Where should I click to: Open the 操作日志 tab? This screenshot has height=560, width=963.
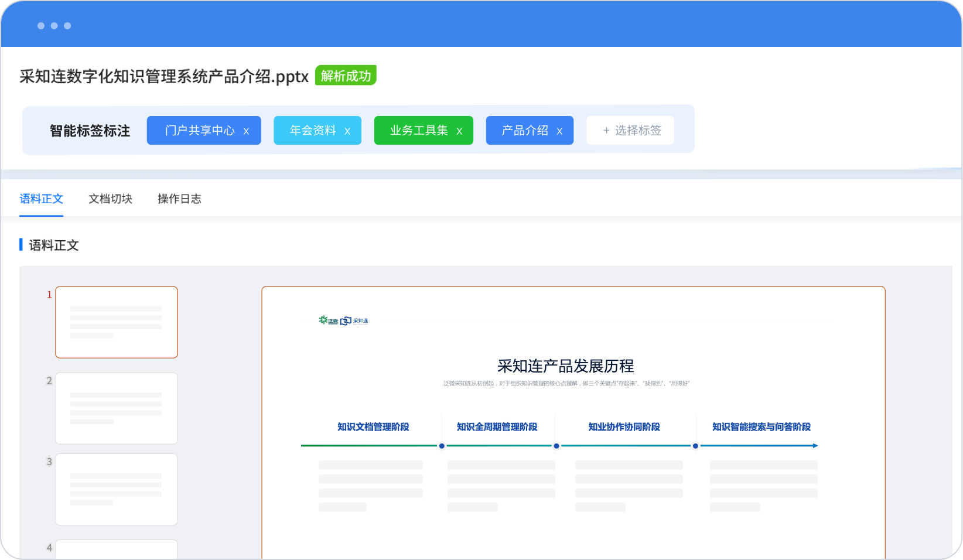click(x=179, y=199)
